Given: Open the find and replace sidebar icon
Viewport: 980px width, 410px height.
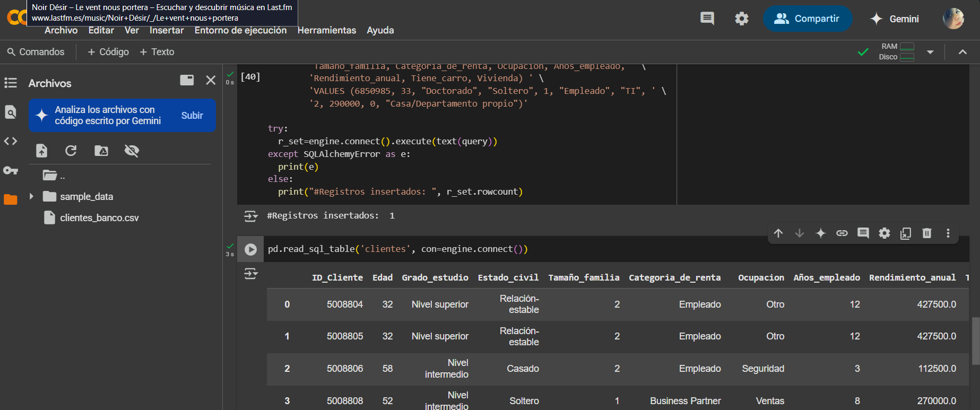Looking at the screenshot, I should click(x=11, y=112).
